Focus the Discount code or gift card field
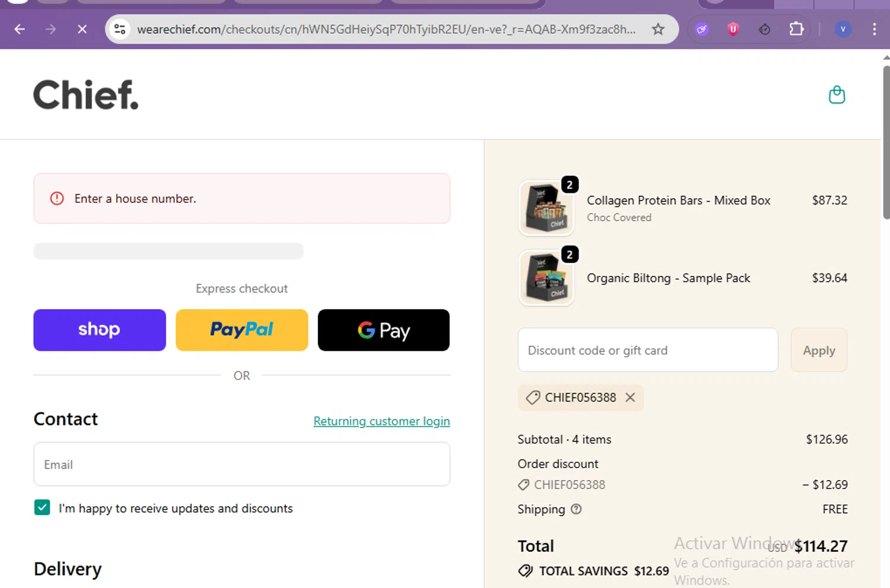890x588 pixels. click(648, 350)
